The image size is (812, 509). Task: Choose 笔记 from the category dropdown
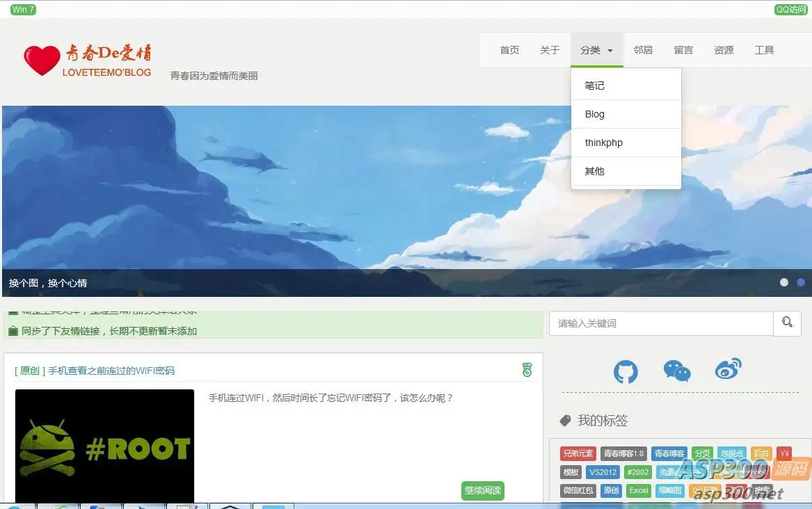click(626, 86)
